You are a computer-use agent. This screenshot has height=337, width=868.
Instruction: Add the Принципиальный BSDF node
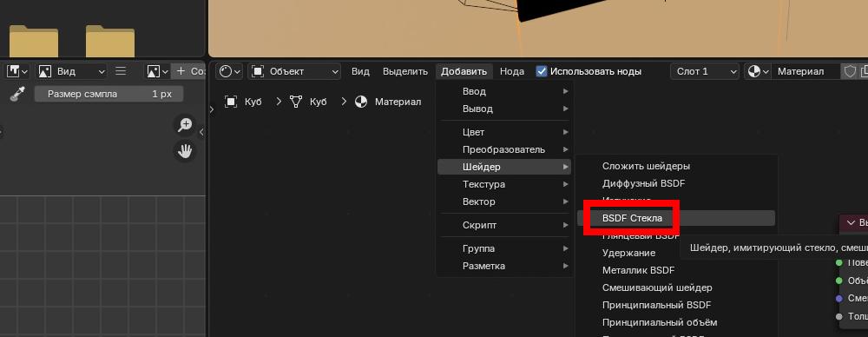[x=676, y=305]
